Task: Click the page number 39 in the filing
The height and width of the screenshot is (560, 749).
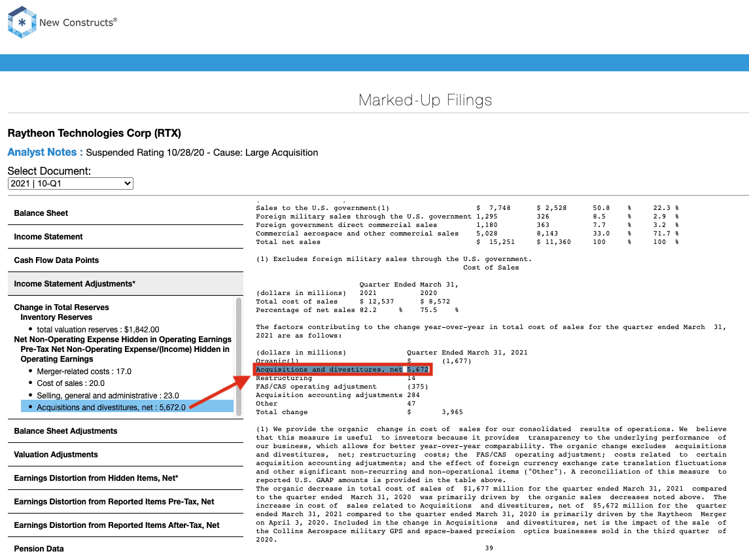Action: (489, 548)
